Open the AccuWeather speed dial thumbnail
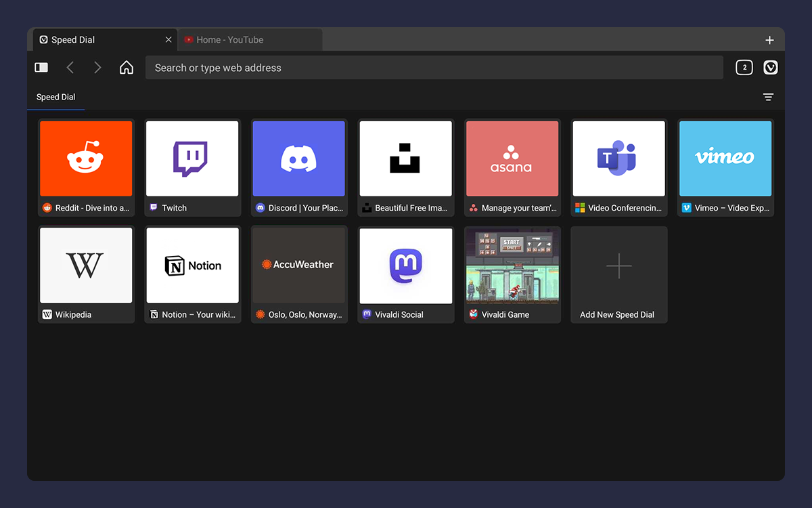Image resolution: width=812 pixels, height=508 pixels. pyautogui.click(x=299, y=265)
